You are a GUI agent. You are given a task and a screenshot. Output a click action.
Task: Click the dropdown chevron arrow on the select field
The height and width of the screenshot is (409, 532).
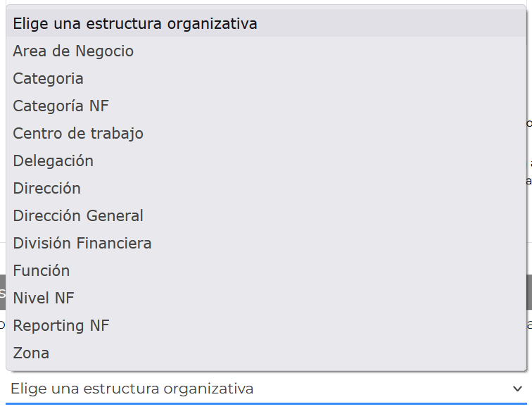coord(517,389)
